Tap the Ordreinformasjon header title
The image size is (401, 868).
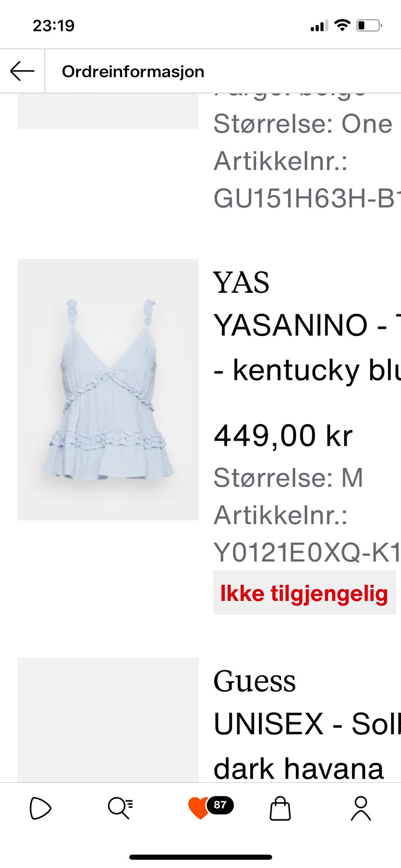(x=133, y=71)
